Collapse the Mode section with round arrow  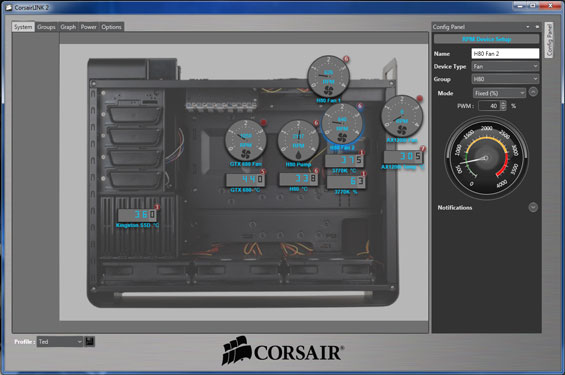pos(533,92)
